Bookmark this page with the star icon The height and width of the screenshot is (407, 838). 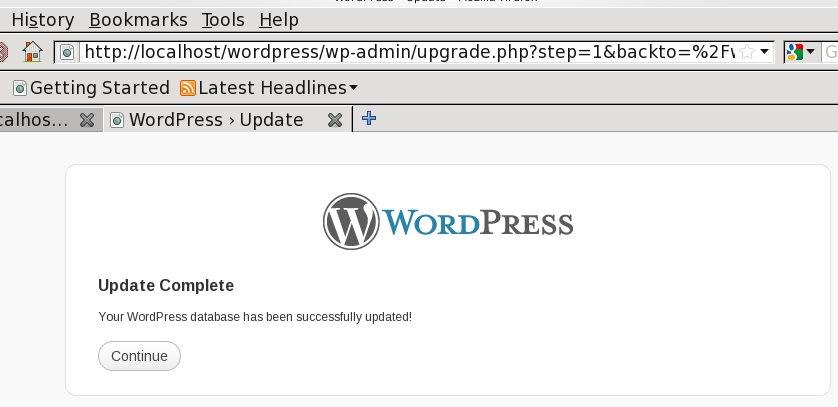click(746, 52)
